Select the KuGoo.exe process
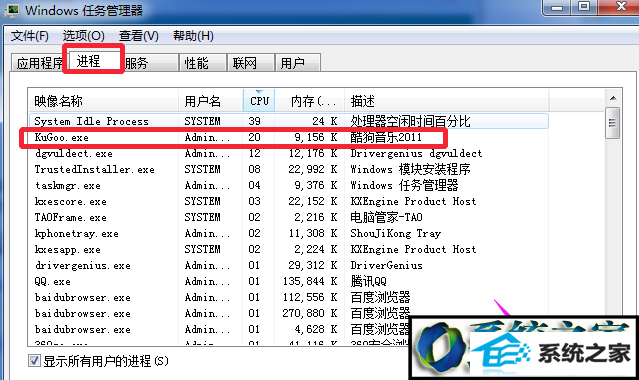Image resolution: width=639 pixels, height=380 pixels. point(289,137)
